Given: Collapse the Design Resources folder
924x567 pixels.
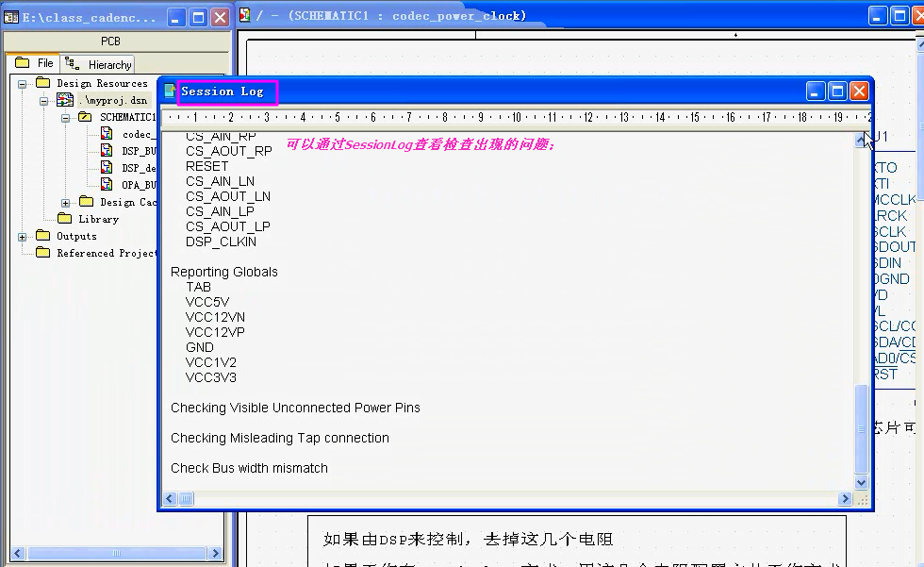Looking at the screenshot, I should click(x=23, y=84).
